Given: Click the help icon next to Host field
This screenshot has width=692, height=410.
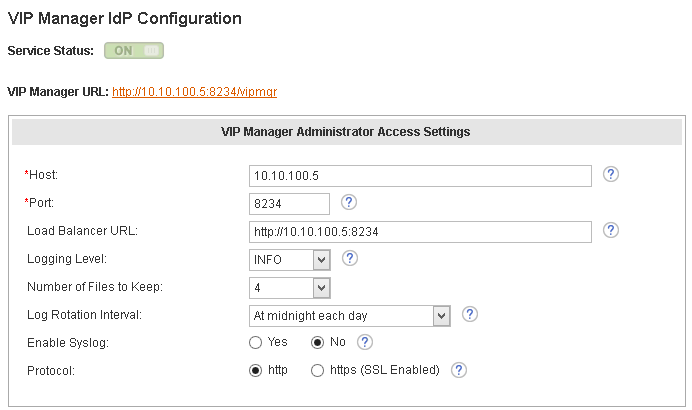Looking at the screenshot, I should (612, 174).
